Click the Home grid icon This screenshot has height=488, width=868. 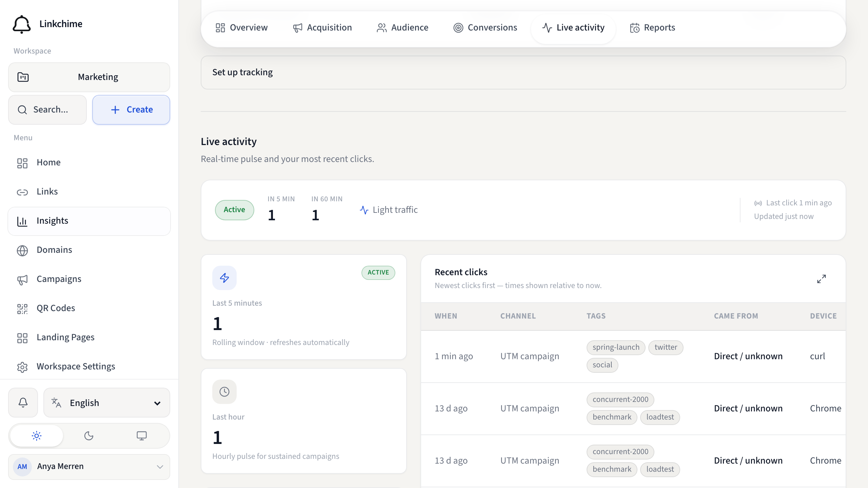pyautogui.click(x=22, y=163)
